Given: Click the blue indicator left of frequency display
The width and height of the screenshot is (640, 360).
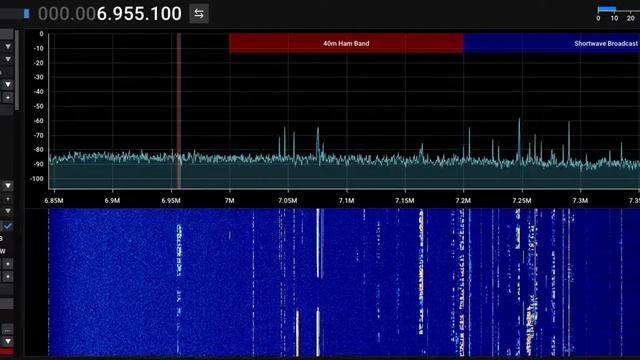Looking at the screenshot, I should (x=27, y=14).
